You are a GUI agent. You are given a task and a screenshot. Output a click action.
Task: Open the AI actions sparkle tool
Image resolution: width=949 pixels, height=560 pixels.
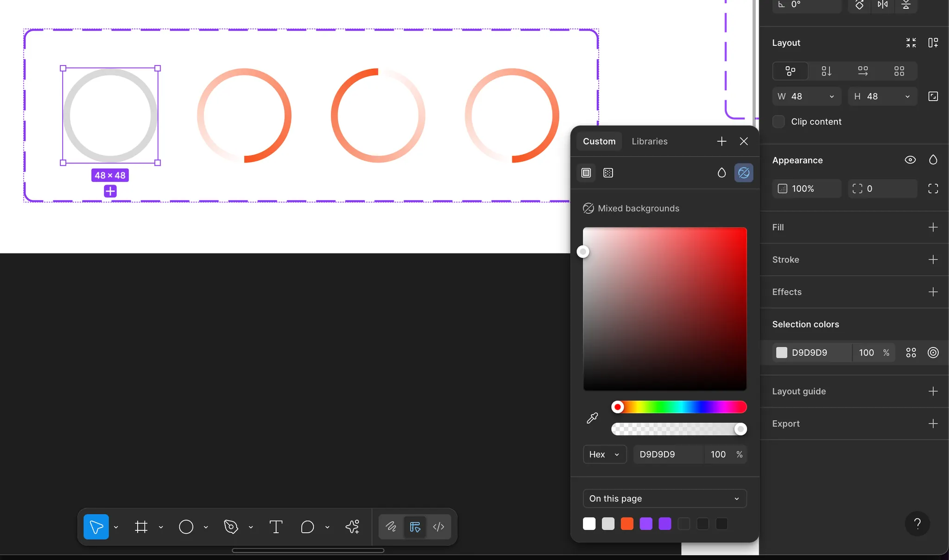352,527
